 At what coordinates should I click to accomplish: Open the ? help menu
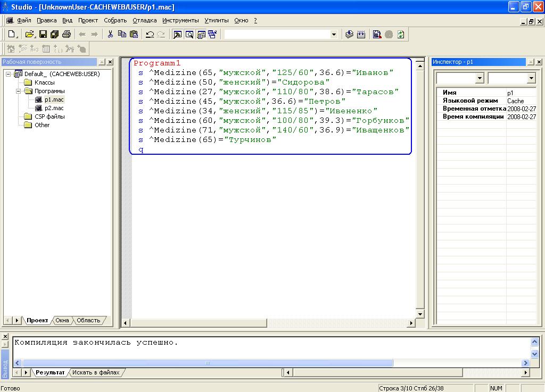coord(255,21)
